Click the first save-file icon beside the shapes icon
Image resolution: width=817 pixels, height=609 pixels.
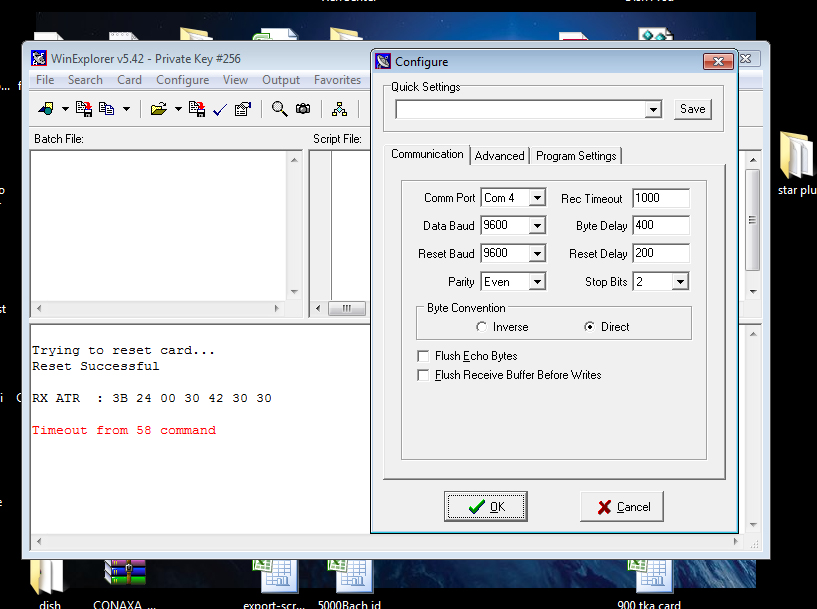84,109
